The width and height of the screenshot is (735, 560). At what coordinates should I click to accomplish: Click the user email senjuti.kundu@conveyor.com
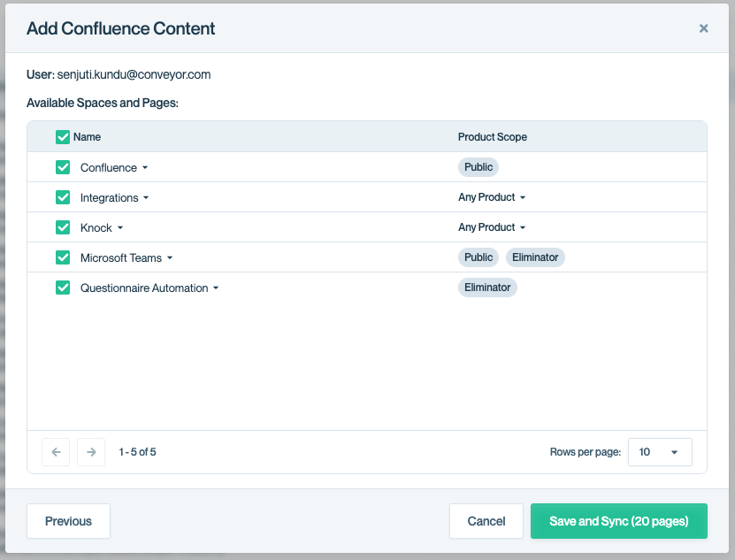point(134,74)
